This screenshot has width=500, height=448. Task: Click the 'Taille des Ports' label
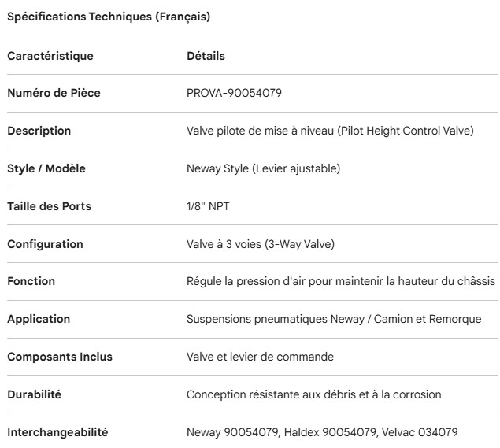point(50,206)
